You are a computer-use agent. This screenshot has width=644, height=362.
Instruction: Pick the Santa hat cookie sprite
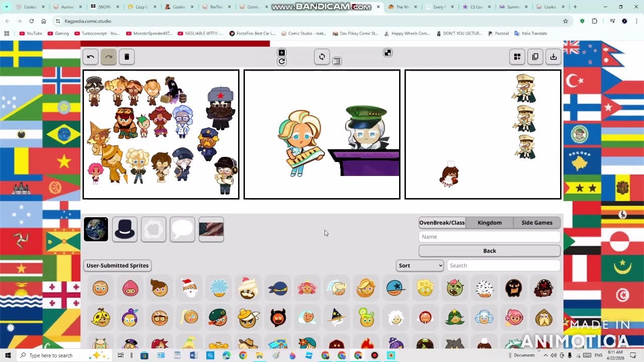click(189, 288)
